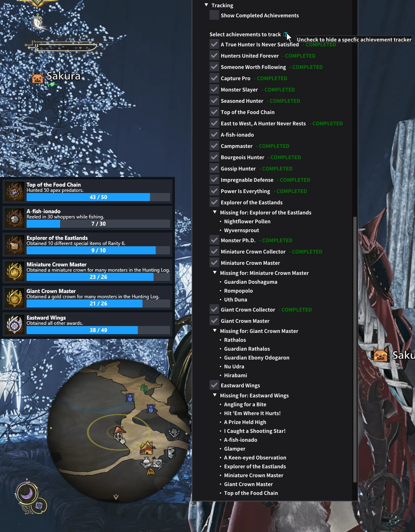Click the help icon beside Select achievements to track
Image resolution: width=415 pixels, height=532 pixels.
pos(285,34)
